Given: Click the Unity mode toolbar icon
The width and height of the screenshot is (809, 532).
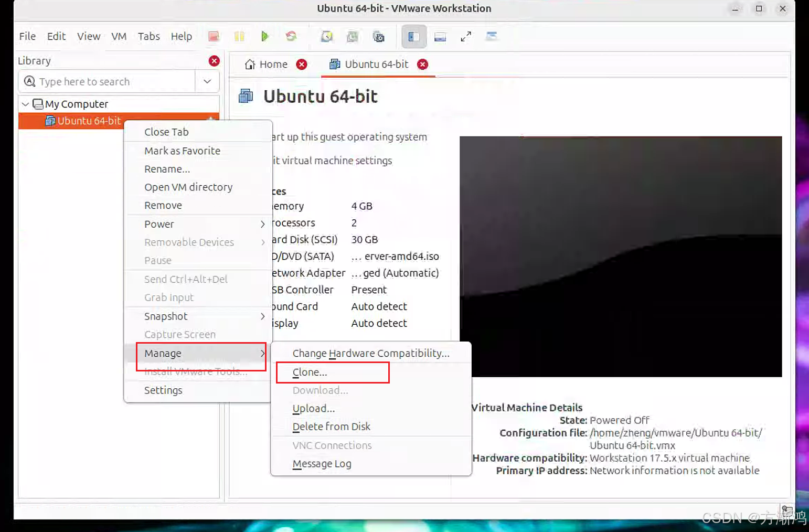Looking at the screenshot, I should pyautogui.click(x=492, y=36).
